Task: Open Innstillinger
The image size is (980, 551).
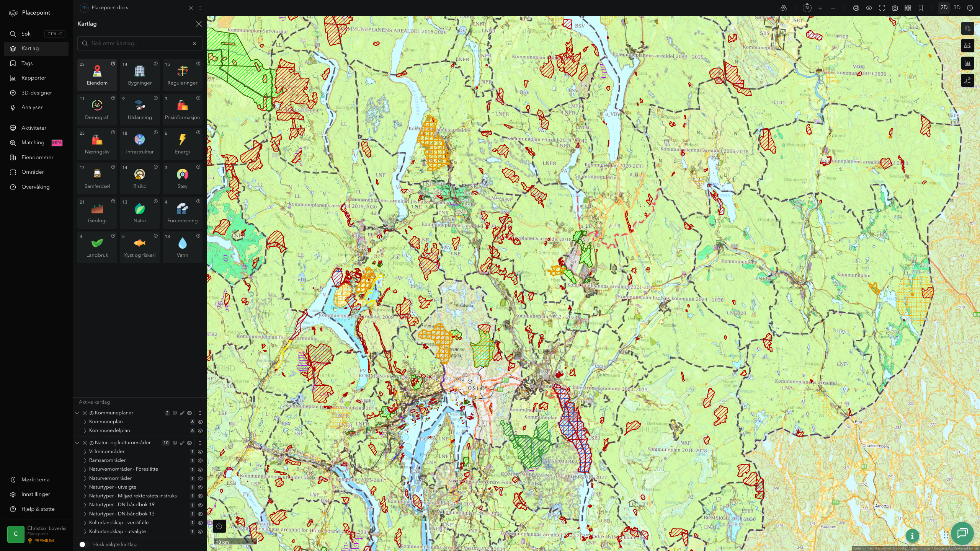Action: [36, 494]
